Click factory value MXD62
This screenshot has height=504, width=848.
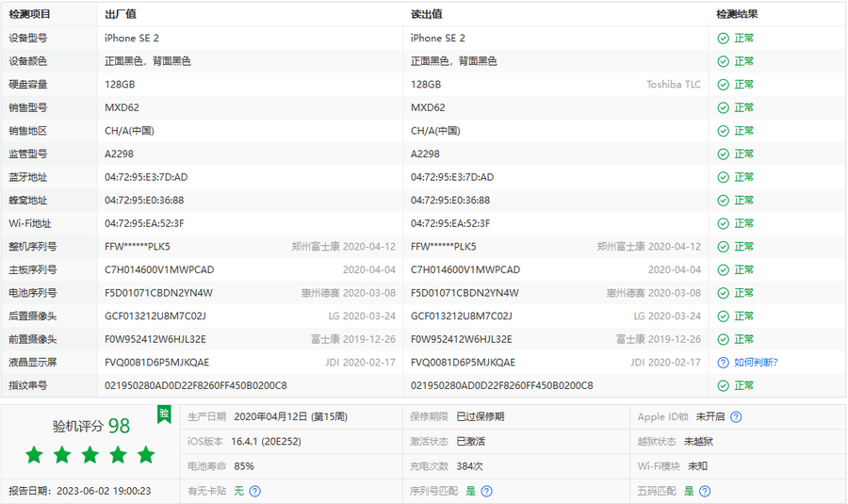[x=122, y=108]
